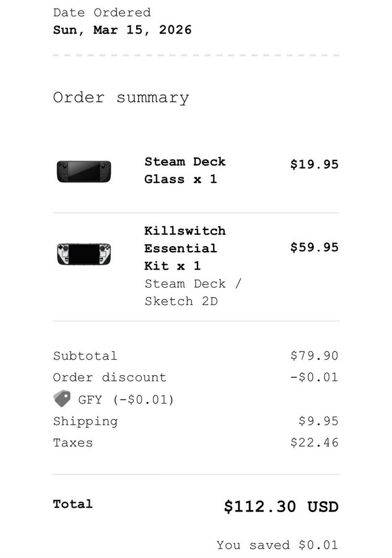Click the $19.95 item price

click(314, 164)
